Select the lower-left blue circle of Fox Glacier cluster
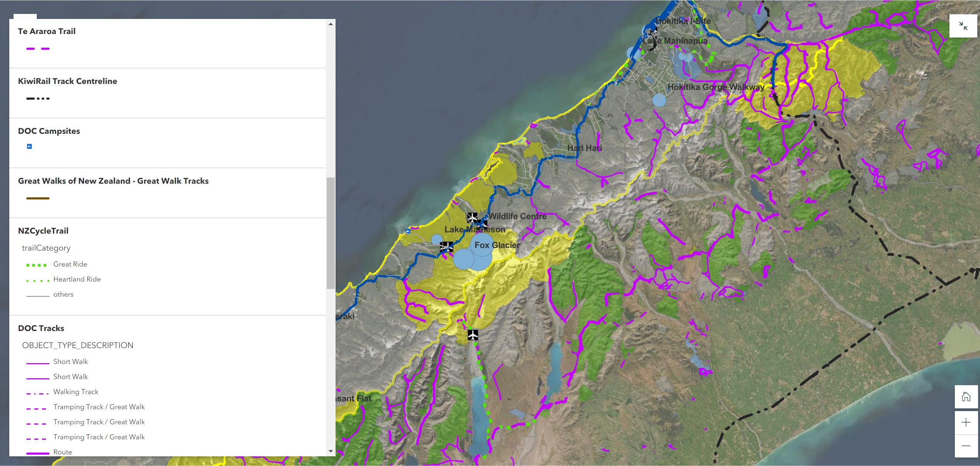Viewport: 980px width, 466px height. [464, 259]
